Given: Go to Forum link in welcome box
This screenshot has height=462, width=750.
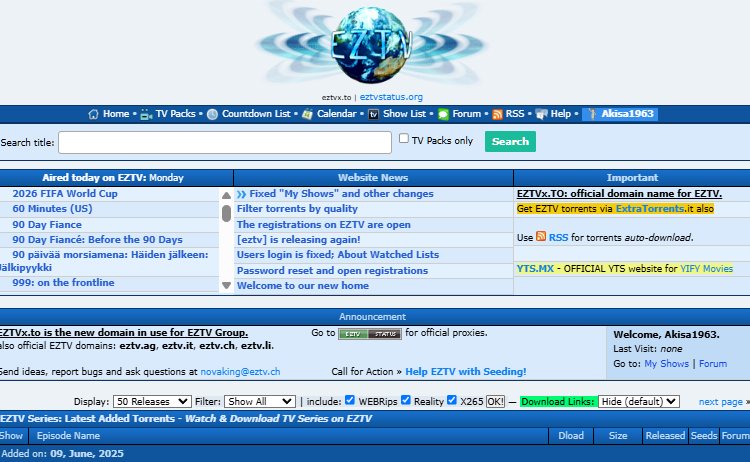Looking at the screenshot, I should point(713,364).
